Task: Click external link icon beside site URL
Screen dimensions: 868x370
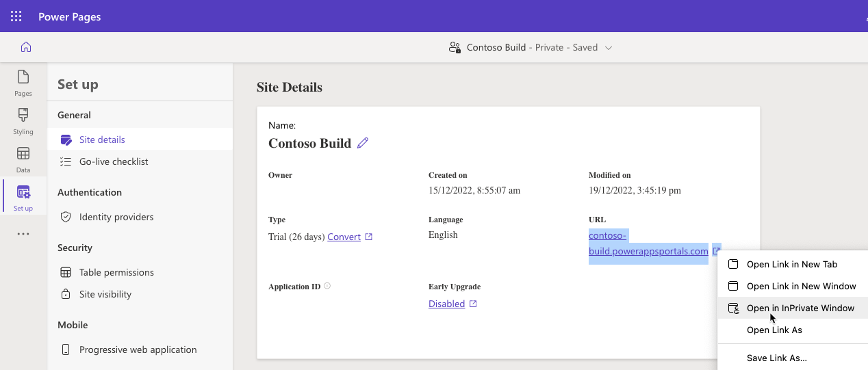Action: [x=716, y=251]
